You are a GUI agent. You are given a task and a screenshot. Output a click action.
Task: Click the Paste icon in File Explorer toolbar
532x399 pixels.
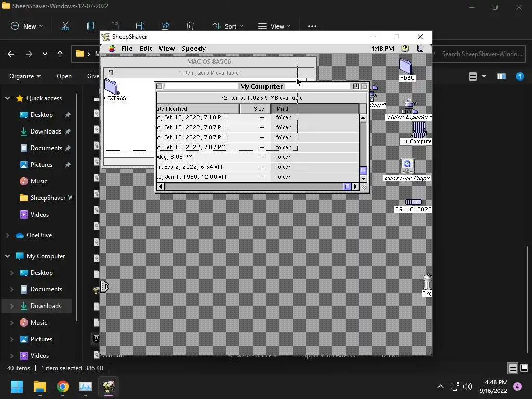115,26
